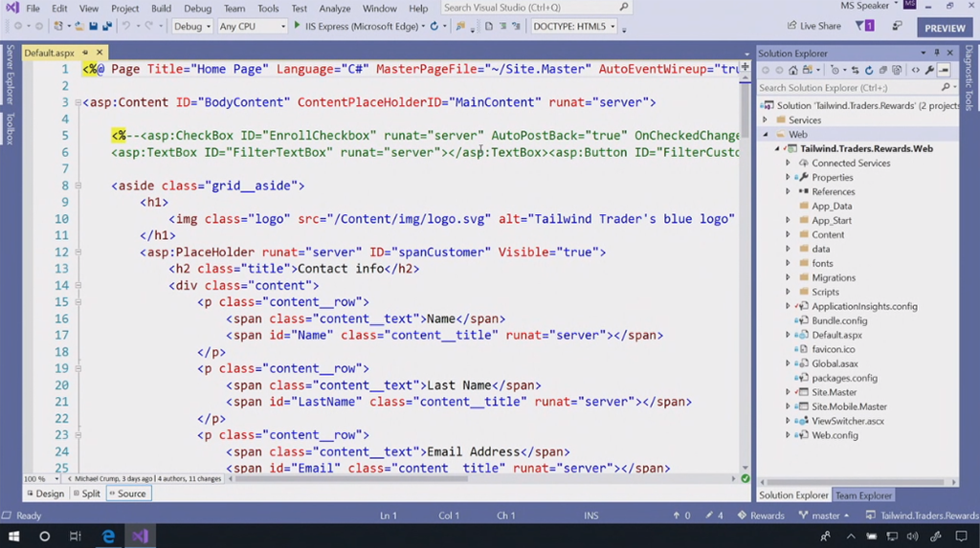Toggle auto-hide pin on Solution Explorer panel
Screen dimensions: 980x548
point(937,53)
